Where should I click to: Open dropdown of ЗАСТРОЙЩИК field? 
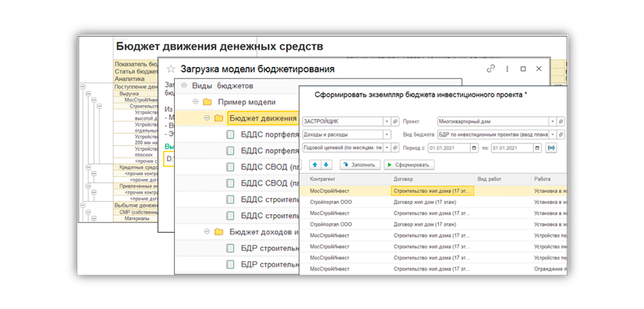[x=387, y=122]
